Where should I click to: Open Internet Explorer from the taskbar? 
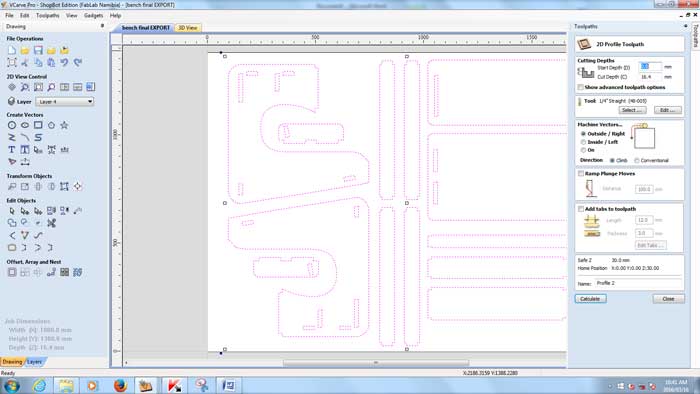[39, 385]
